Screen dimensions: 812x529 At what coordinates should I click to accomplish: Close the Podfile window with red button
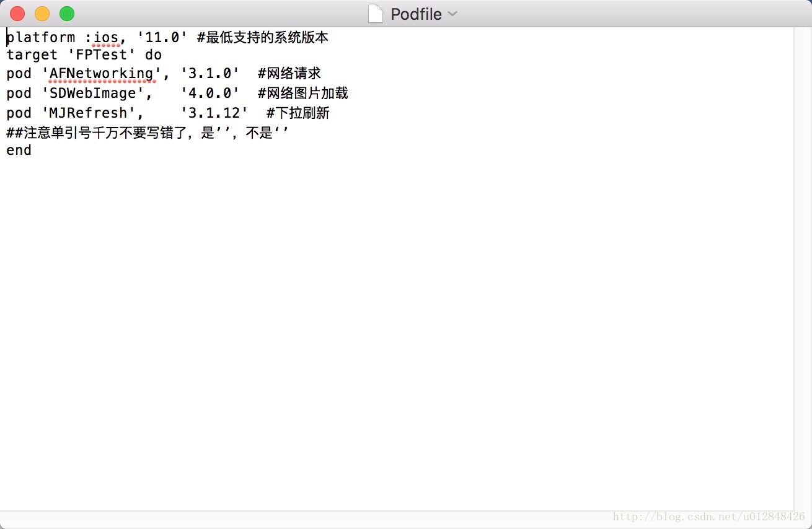[x=17, y=14]
